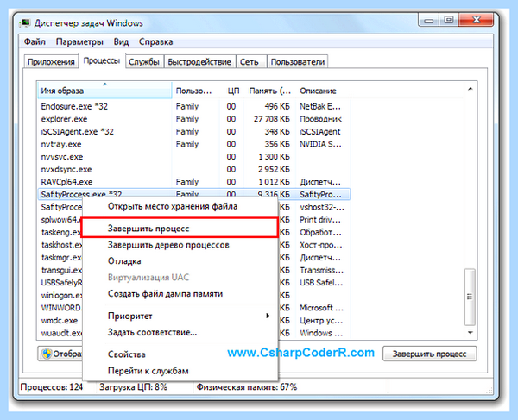Click the Task Manager title bar icon
The height and width of the screenshot is (420, 518).
pyautogui.click(x=25, y=23)
